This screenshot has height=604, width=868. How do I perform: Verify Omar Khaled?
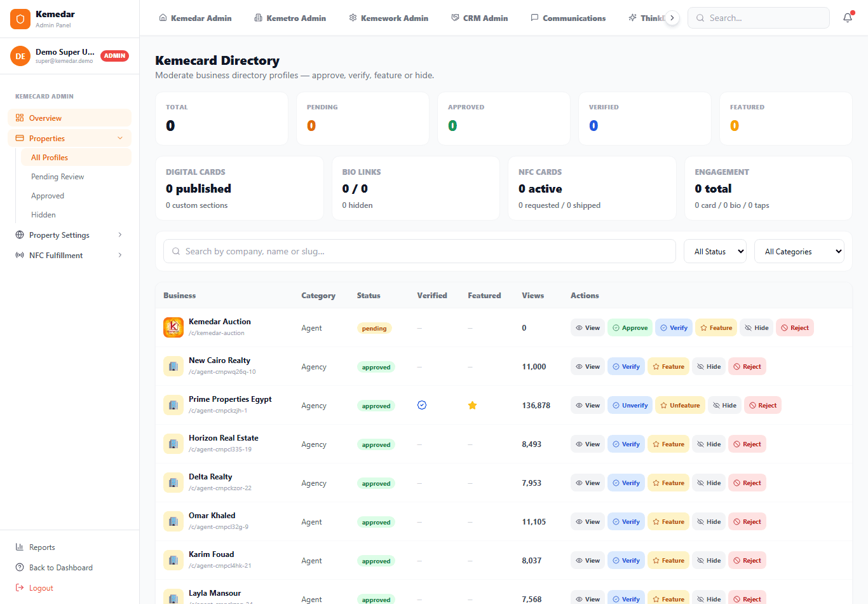coord(626,521)
